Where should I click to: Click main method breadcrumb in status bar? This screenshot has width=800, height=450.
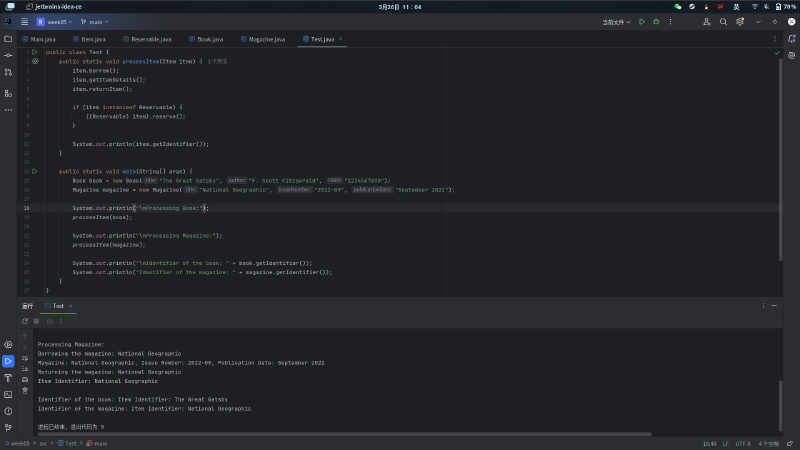pyautogui.click(x=97, y=443)
